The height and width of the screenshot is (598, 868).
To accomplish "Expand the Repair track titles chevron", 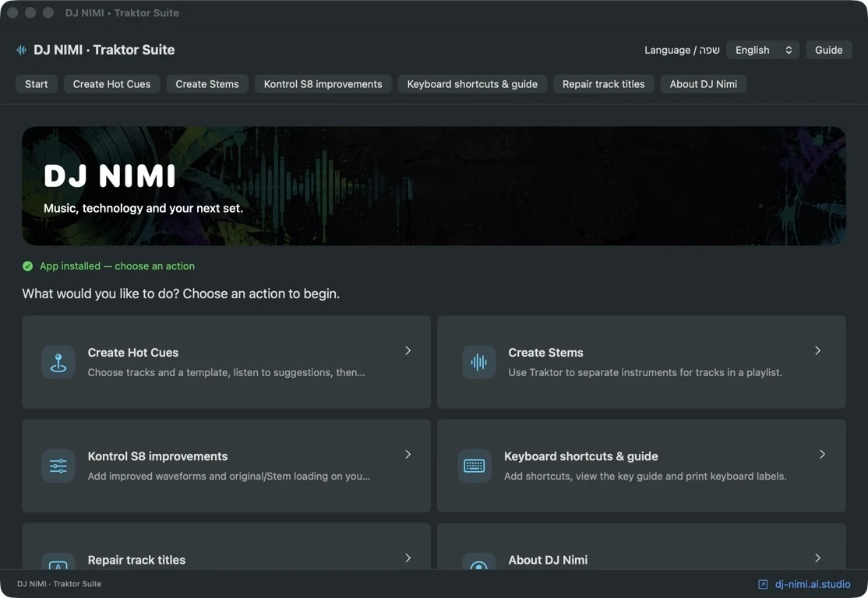I will tap(408, 558).
